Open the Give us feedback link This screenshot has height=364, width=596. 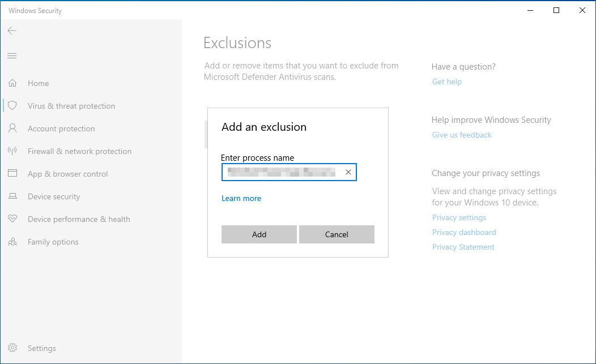coord(461,135)
